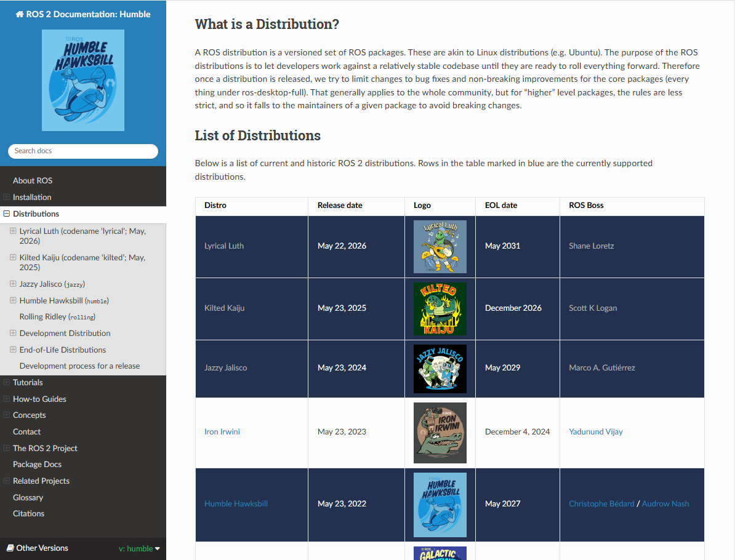
Task: Open the Lyrical Luth logo image
Action: coord(440,247)
